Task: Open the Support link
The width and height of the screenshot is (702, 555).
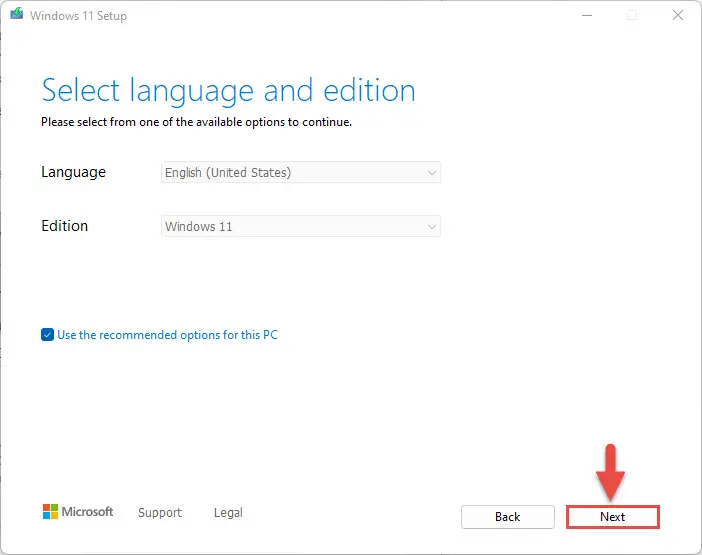Action: (x=160, y=512)
